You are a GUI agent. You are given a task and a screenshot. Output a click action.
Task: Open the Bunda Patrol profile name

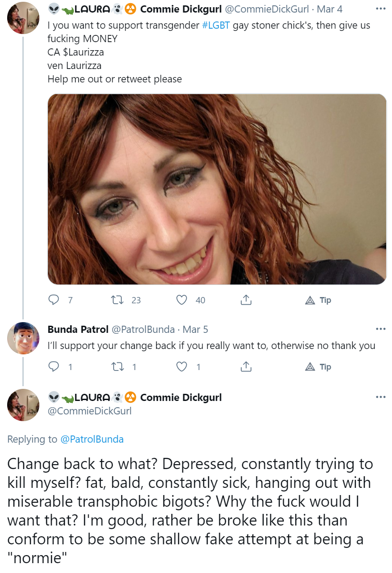pyautogui.click(x=78, y=329)
